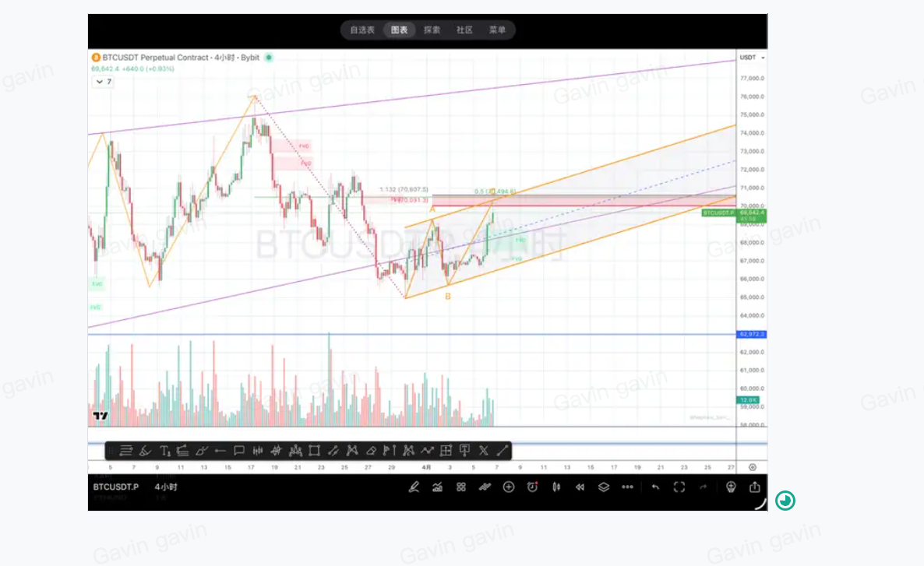Select the zigzag path tool
The width and height of the screenshot is (924, 566).
click(x=427, y=451)
